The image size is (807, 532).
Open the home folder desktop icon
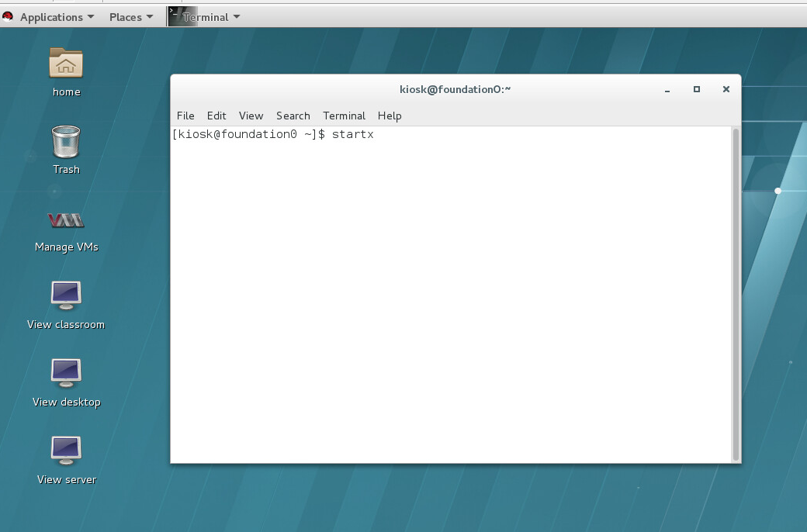(x=66, y=63)
